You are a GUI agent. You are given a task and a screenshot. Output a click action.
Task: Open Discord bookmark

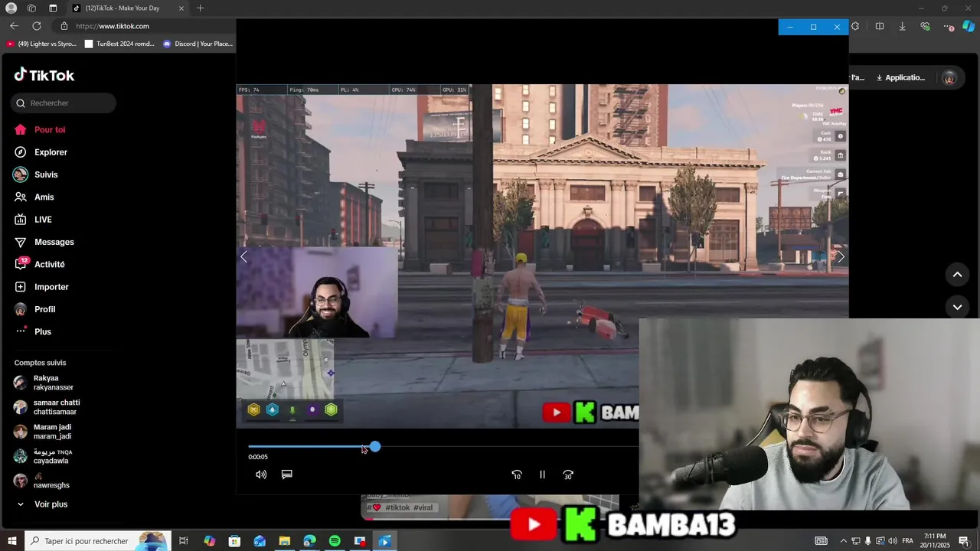[198, 44]
